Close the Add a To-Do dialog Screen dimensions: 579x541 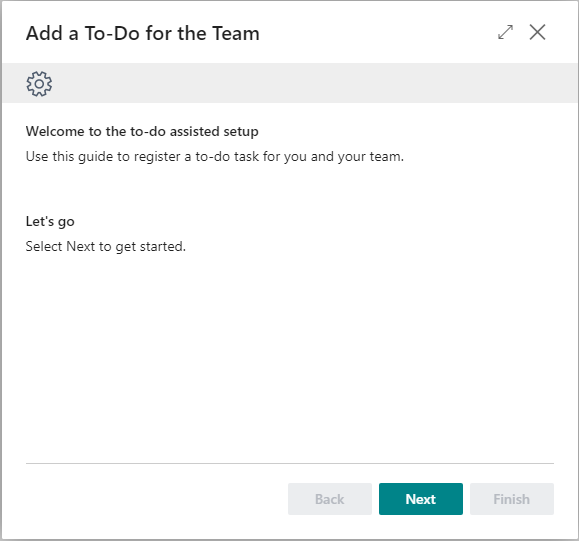click(x=537, y=32)
